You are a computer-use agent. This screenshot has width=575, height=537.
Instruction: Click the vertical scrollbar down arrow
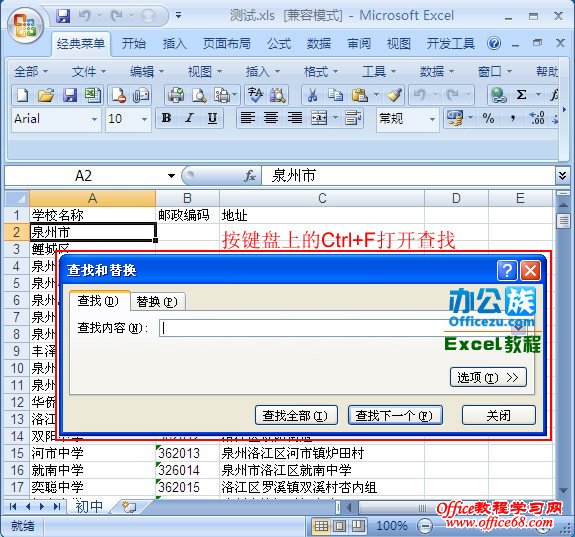pos(563,490)
